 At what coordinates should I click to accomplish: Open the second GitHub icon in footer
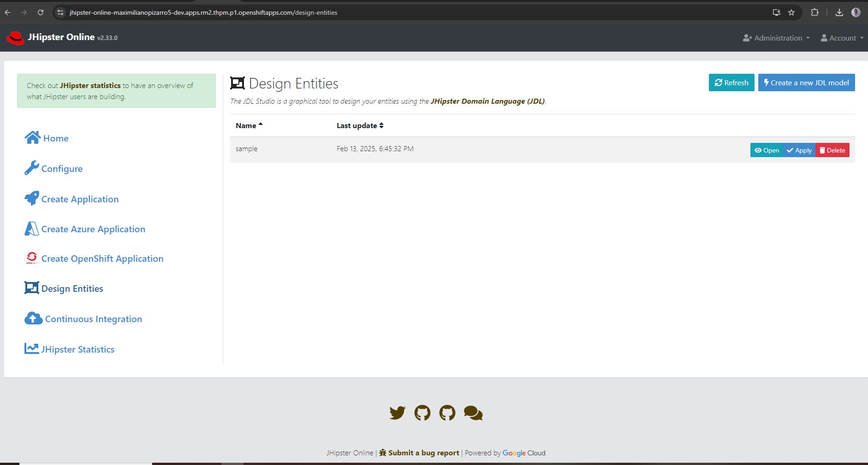447,413
